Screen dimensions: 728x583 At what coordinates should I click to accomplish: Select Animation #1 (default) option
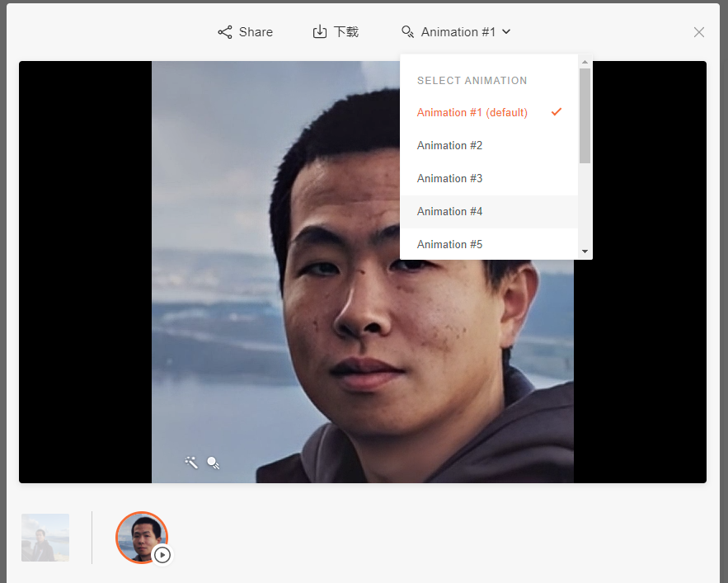472,113
